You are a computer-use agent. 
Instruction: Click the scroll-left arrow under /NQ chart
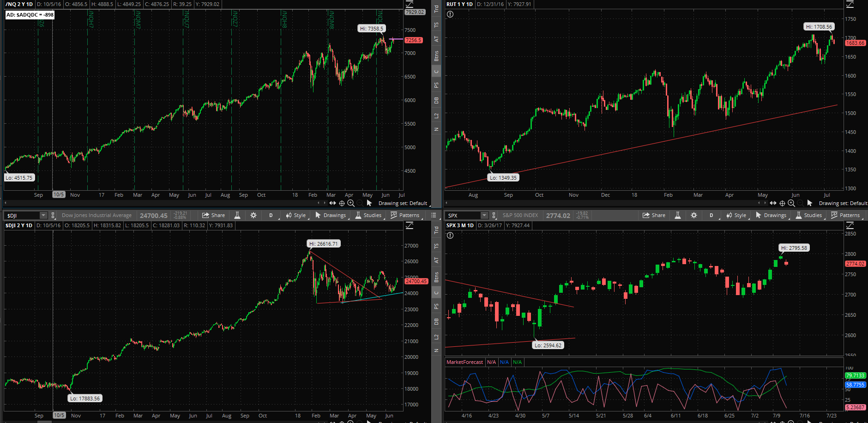pyautogui.click(x=318, y=203)
